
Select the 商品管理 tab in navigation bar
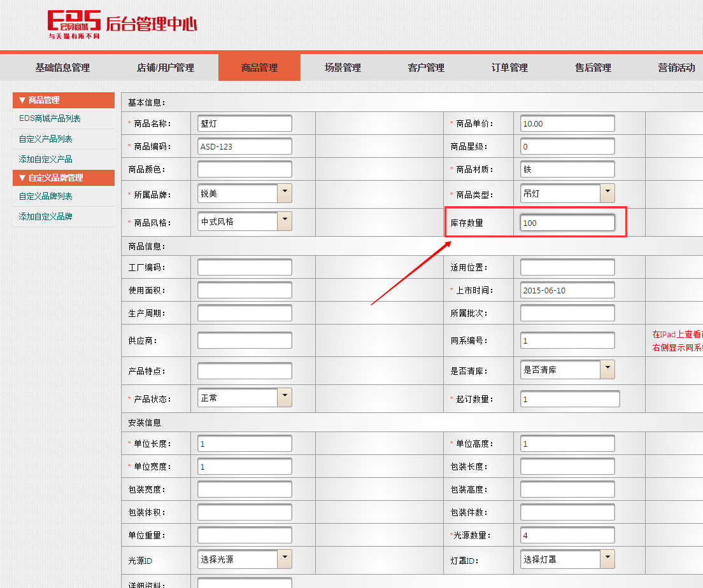(x=259, y=67)
